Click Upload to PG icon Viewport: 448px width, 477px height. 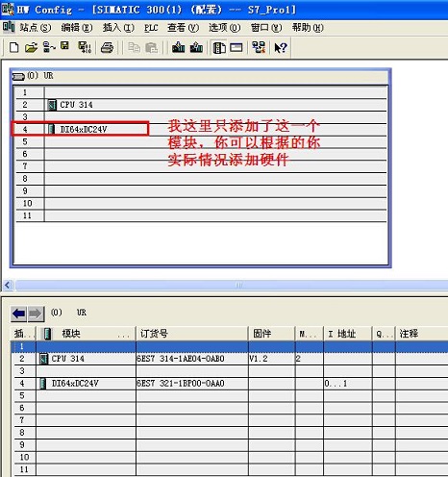coord(196,47)
